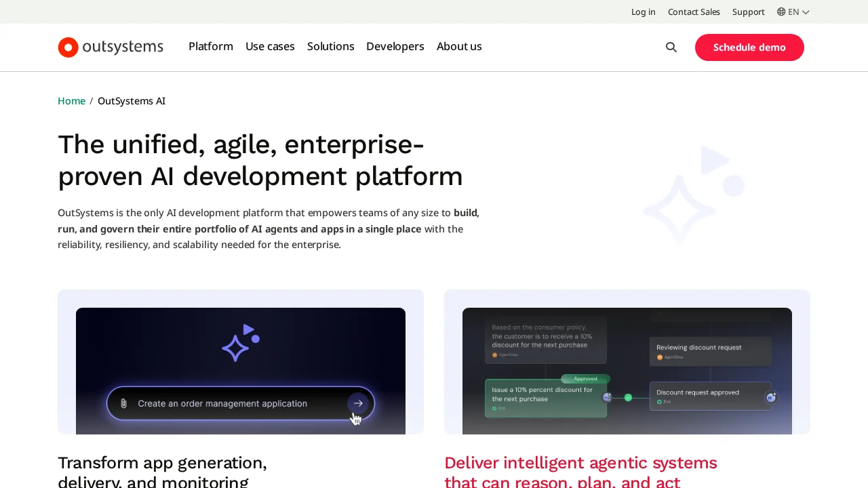Viewport: 868px width, 488px height.
Task: Click the Approved status badge in the agent card
Action: click(585, 378)
